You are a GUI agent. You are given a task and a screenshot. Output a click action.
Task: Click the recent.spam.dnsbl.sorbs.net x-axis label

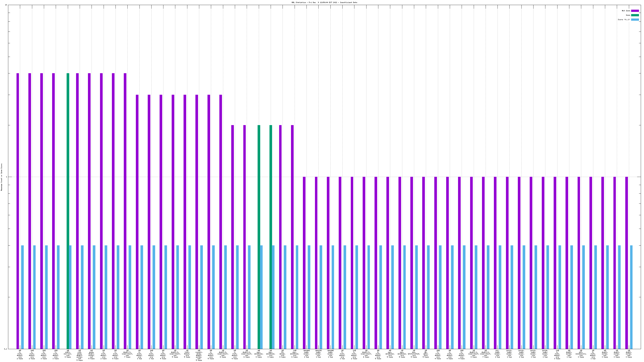(199, 355)
